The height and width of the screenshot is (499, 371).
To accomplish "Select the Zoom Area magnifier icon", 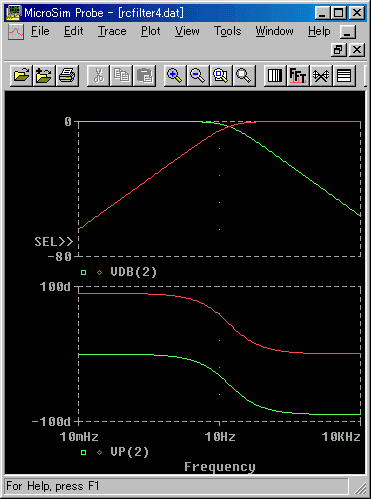I will pos(221,76).
